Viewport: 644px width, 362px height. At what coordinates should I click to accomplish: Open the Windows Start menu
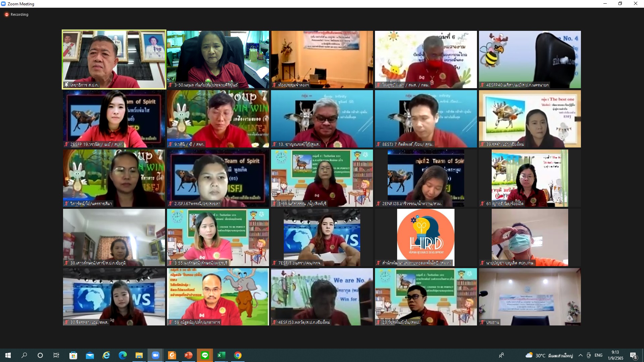tap(8, 355)
